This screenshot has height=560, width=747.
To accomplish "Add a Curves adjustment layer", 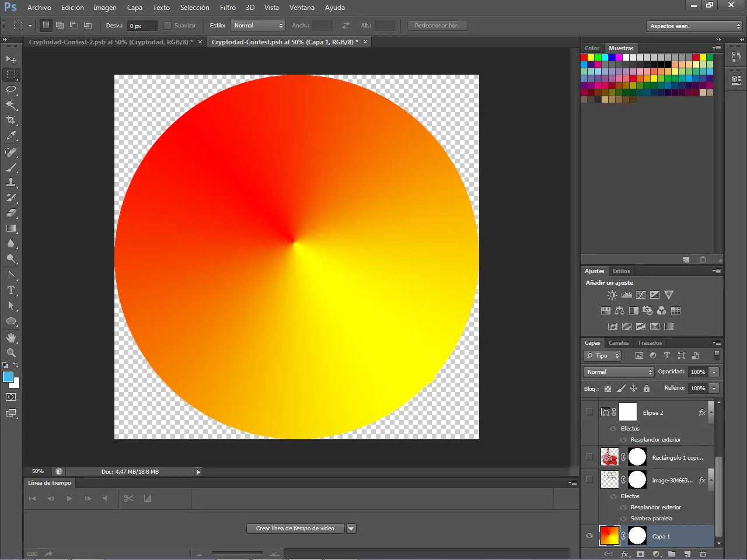I will (641, 295).
